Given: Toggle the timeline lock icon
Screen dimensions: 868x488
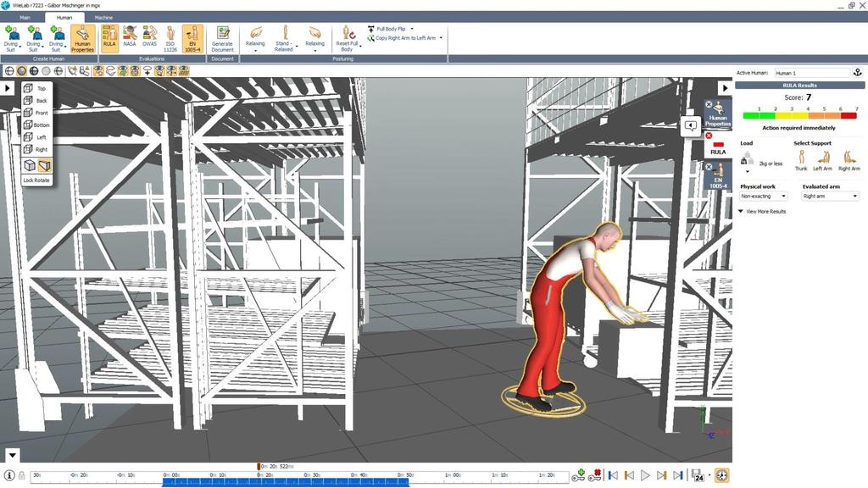Looking at the screenshot, I should pos(21,475).
